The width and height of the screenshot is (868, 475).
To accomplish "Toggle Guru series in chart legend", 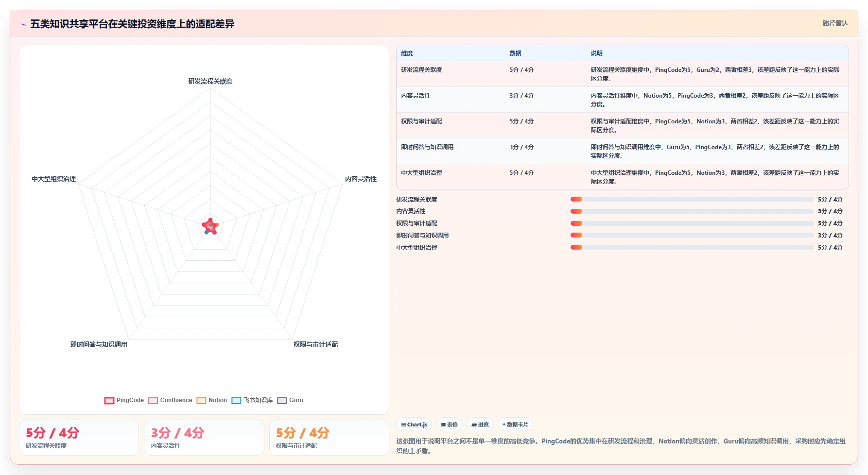I will (x=290, y=400).
